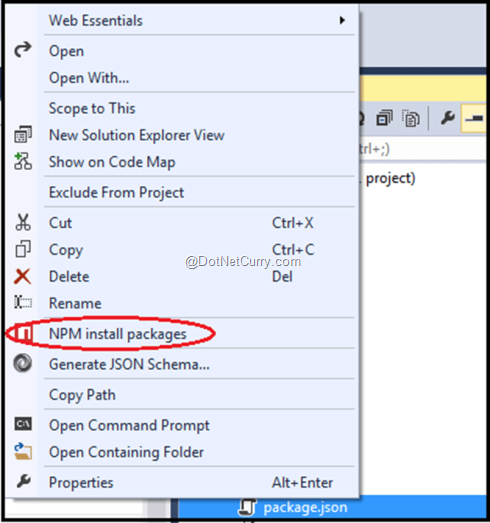Click the Solution Explorer search box
Screen dimensions: 490x523
pos(423,149)
